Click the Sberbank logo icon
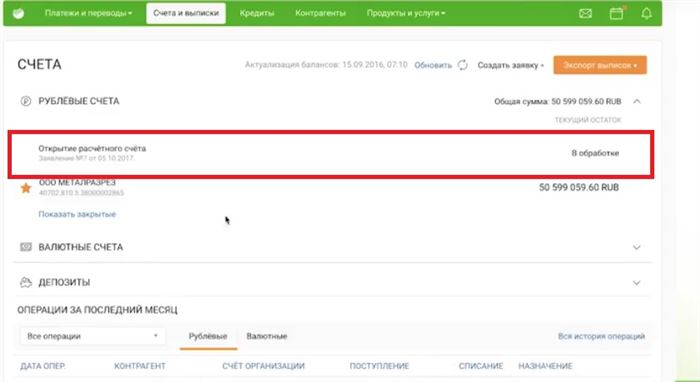700x382 pixels. [x=18, y=13]
